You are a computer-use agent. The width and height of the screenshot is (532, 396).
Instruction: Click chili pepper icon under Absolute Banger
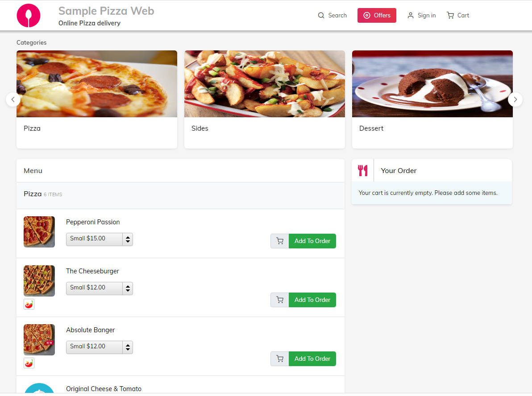(x=29, y=363)
